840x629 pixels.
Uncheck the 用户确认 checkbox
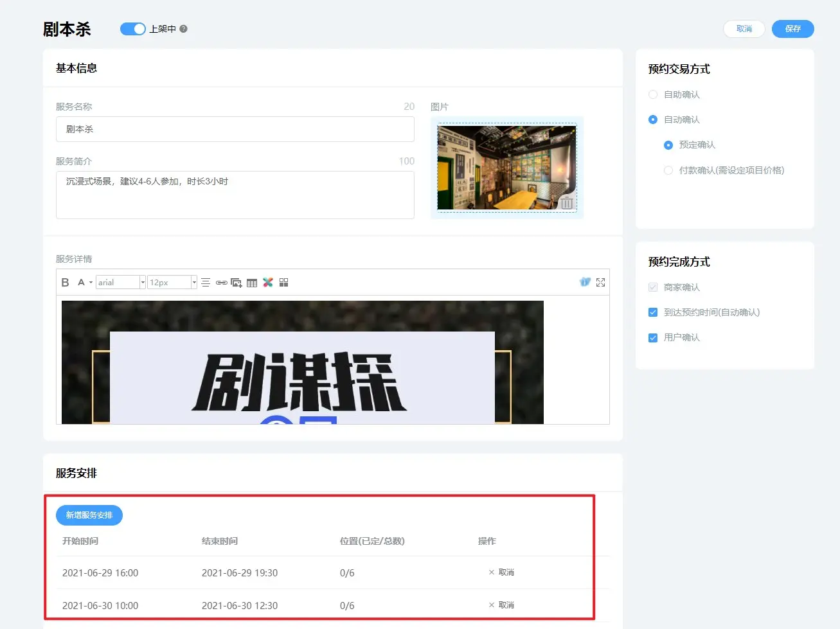pos(653,338)
